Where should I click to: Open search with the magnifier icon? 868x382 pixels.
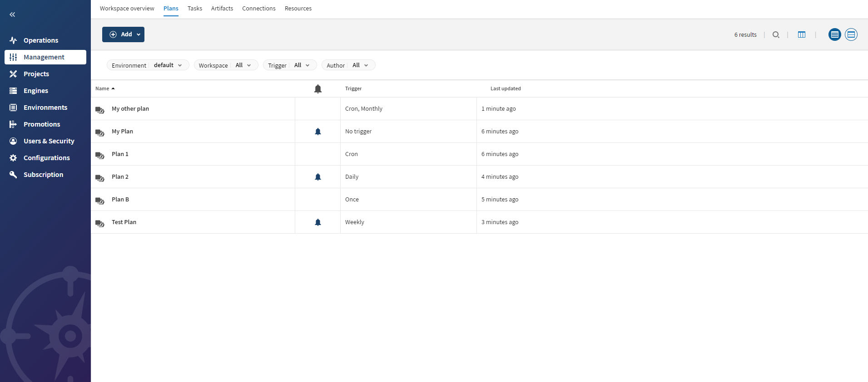coord(776,35)
